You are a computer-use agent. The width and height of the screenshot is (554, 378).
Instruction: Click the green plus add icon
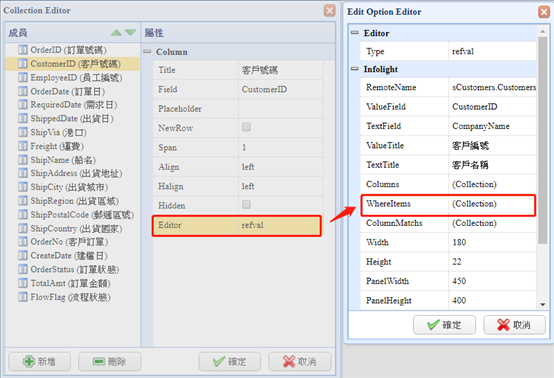click(x=29, y=361)
